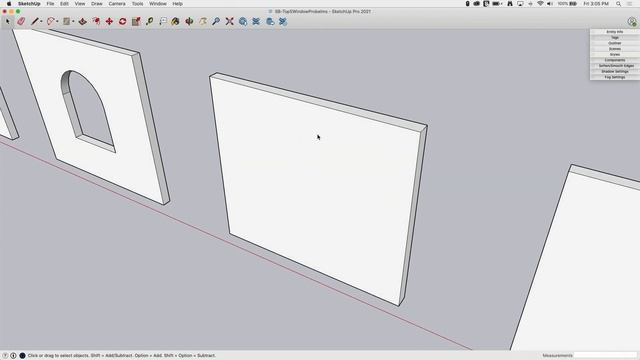This screenshot has height=360, width=640.
Task: Expand the Entity Info panel
Action: [614, 32]
